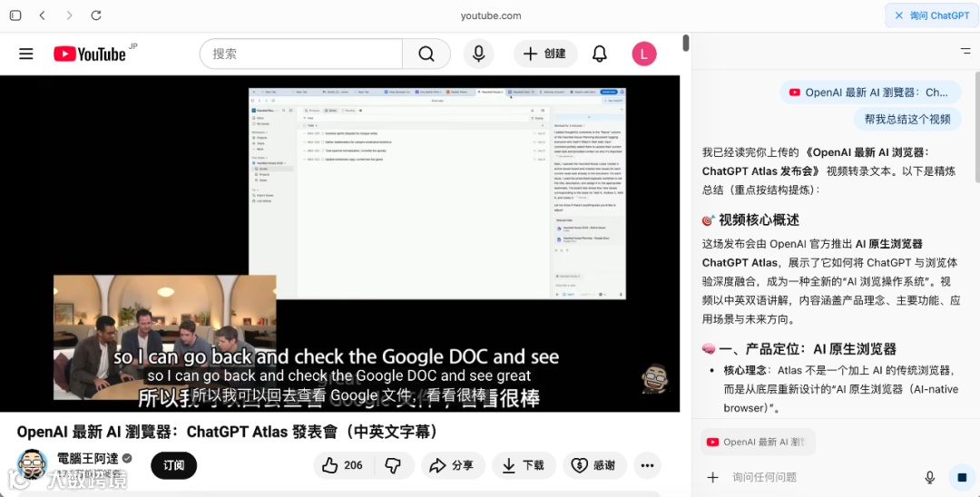Select the 帮我总结这个视频 user message
The width and height of the screenshot is (980, 497).
click(907, 119)
